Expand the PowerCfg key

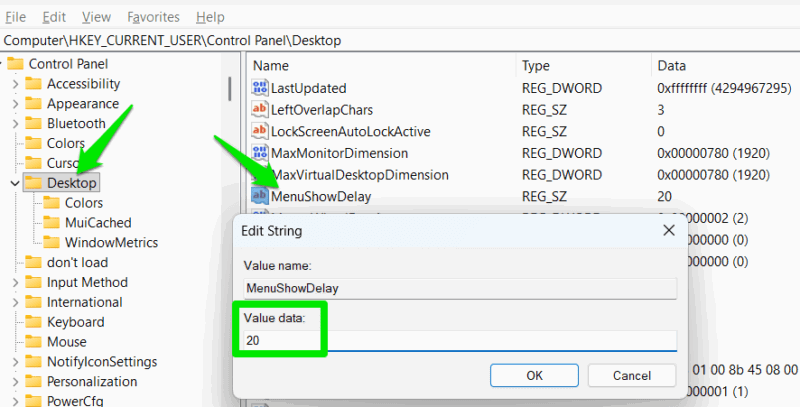tap(15, 401)
